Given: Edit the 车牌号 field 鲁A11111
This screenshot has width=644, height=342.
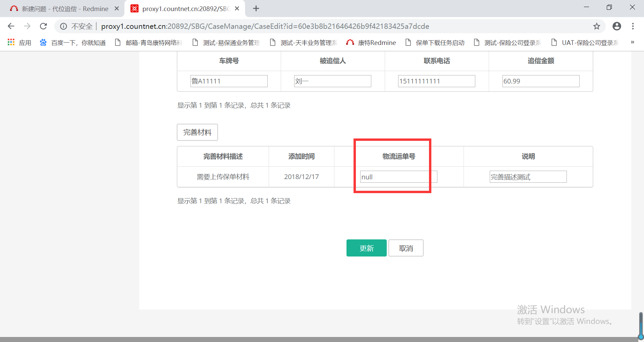Looking at the screenshot, I should 229,81.
